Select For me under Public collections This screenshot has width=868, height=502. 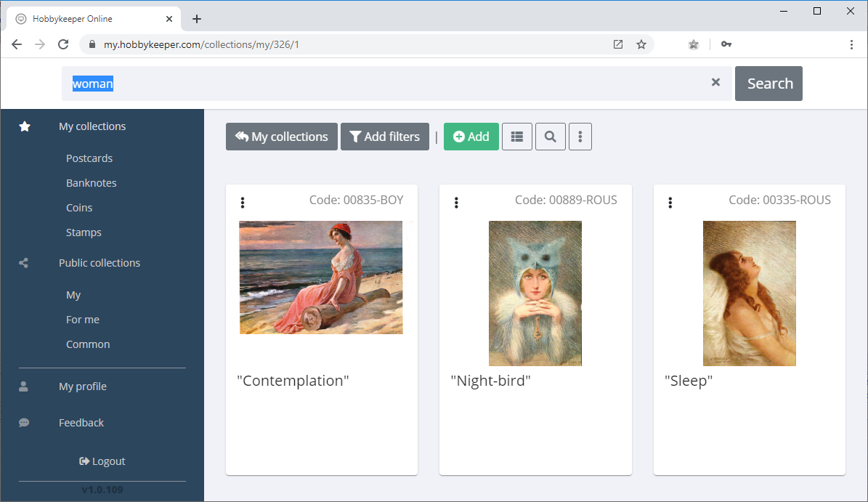click(x=83, y=320)
